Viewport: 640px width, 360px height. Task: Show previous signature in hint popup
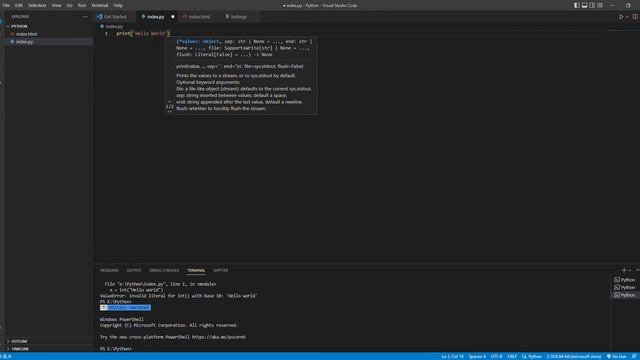tap(170, 101)
